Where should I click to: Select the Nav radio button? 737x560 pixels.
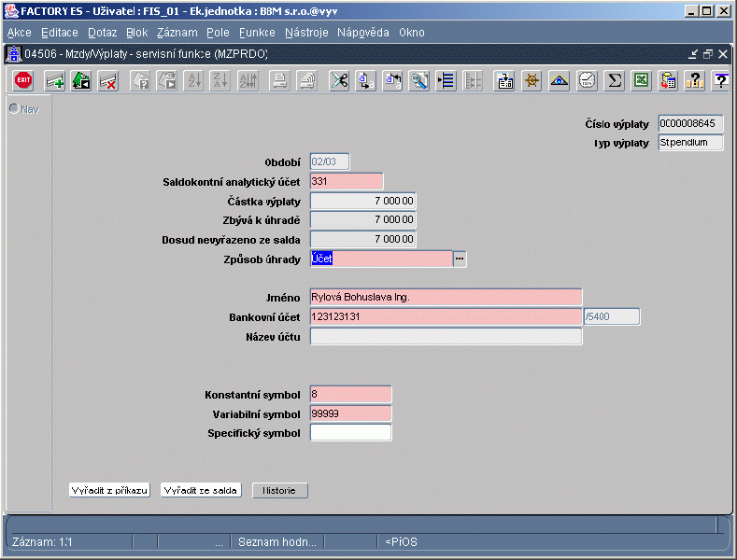click(14, 108)
